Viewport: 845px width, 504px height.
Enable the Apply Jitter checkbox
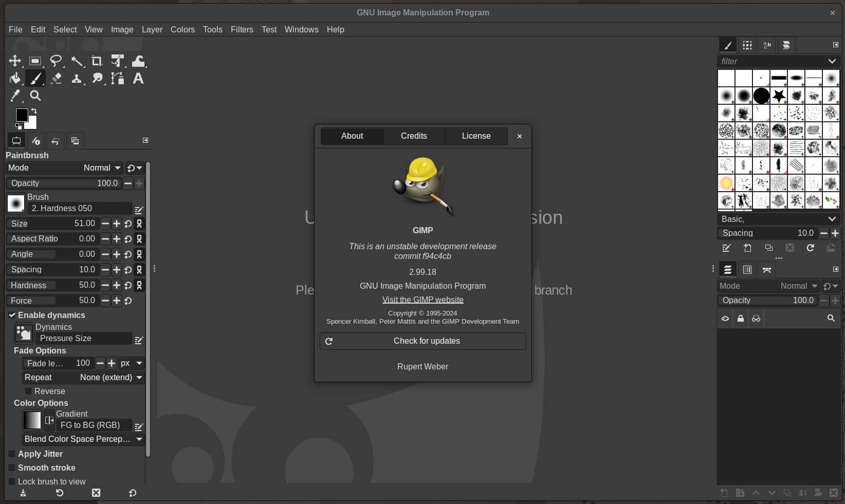[x=12, y=454]
